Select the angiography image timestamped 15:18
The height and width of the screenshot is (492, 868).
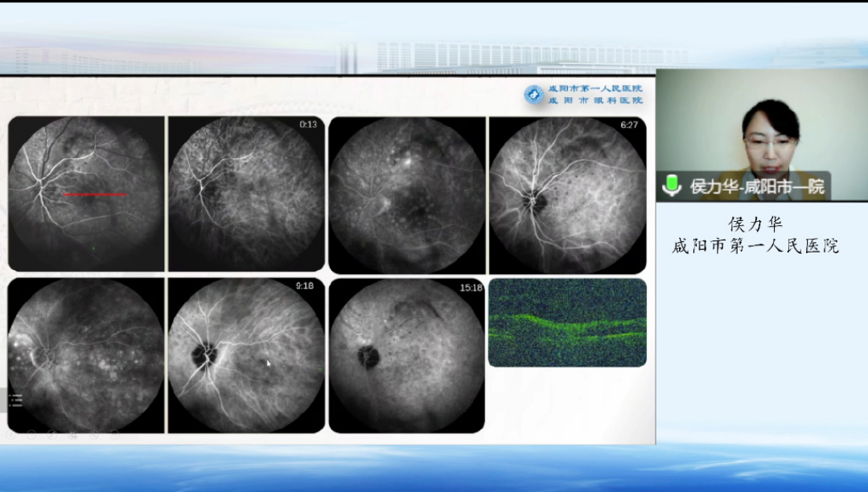pos(406,355)
